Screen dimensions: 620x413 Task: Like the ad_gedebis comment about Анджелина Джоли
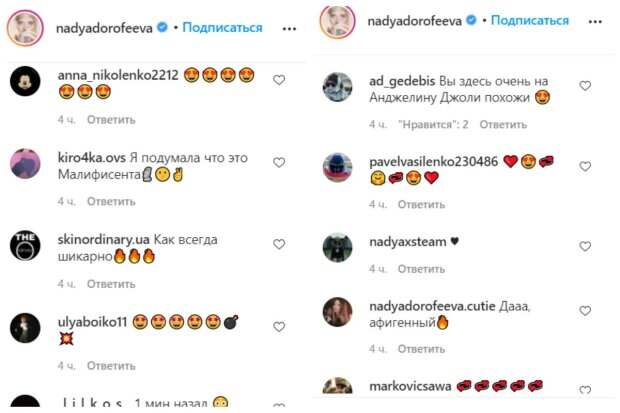[x=585, y=85]
